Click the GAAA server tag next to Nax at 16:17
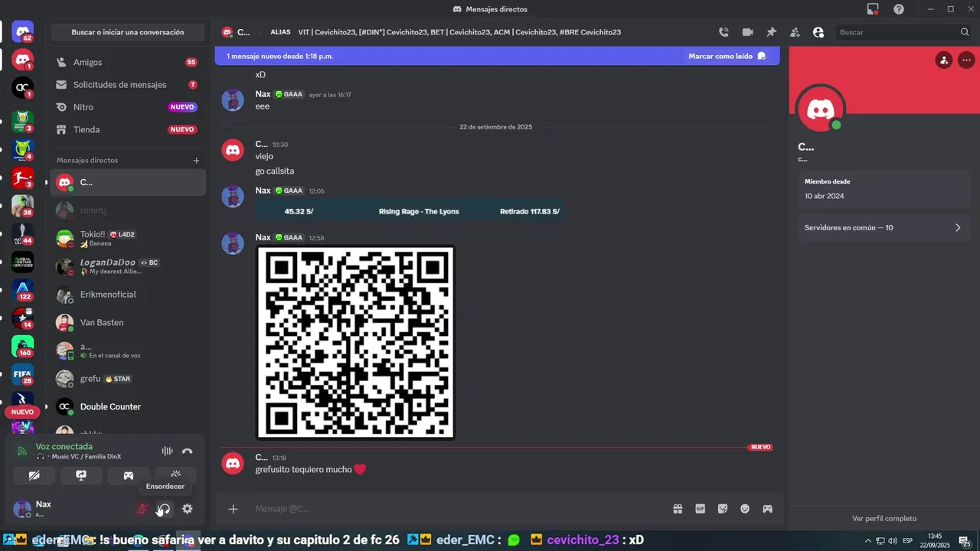Image resolution: width=980 pixels, height=551 pixels. [289, 94]
